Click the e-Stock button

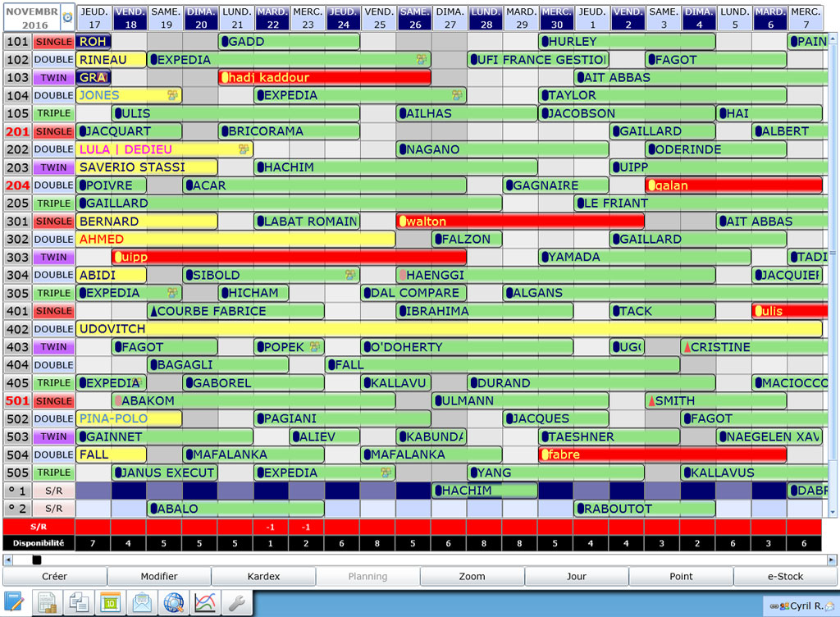click(x=785, y=576)
